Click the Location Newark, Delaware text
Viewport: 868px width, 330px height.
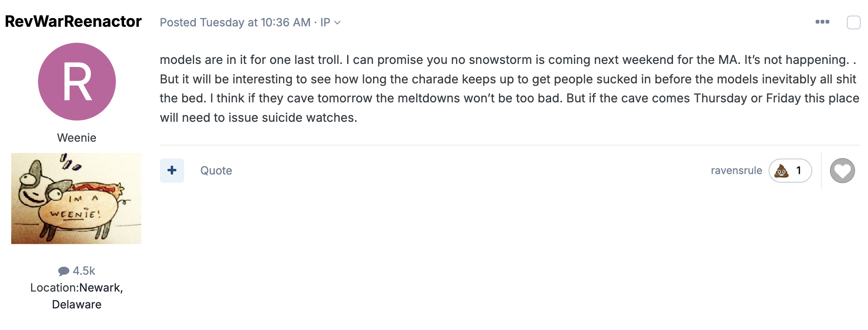pos(77,296)
